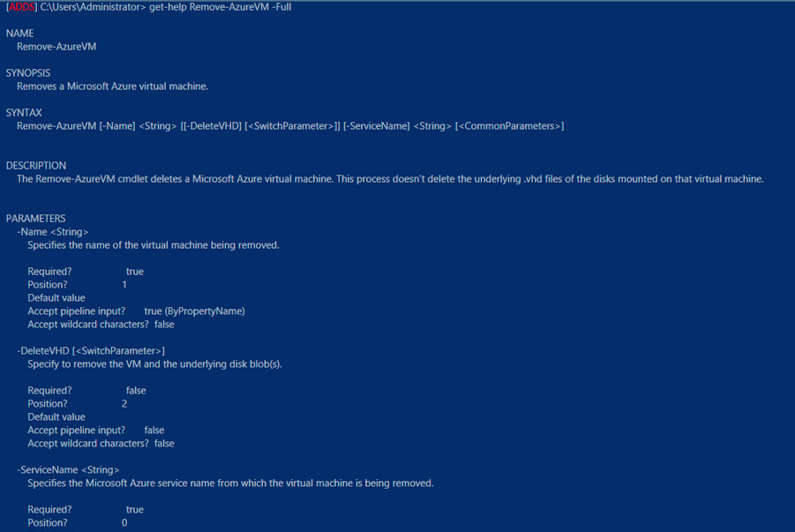
Task: Click the Remove-AzureVM name under NAME
Action: pos(56,47)
